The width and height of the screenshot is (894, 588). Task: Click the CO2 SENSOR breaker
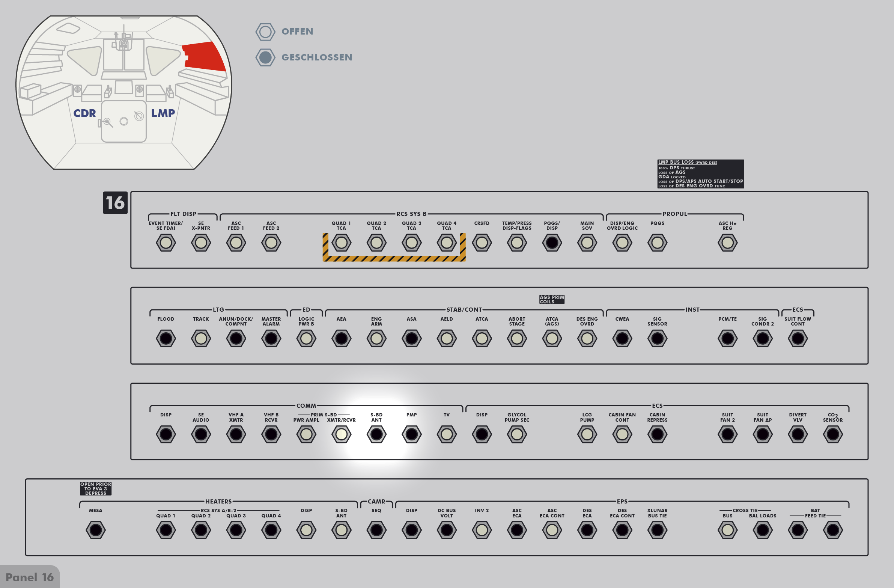pyautogui.click(x=833, y=434)
